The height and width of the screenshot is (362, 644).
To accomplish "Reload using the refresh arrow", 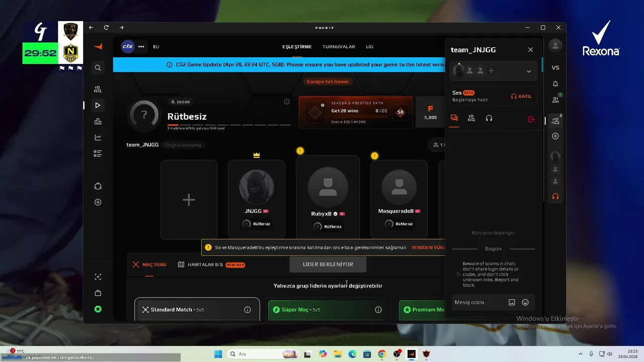I will tap(106, 28).
